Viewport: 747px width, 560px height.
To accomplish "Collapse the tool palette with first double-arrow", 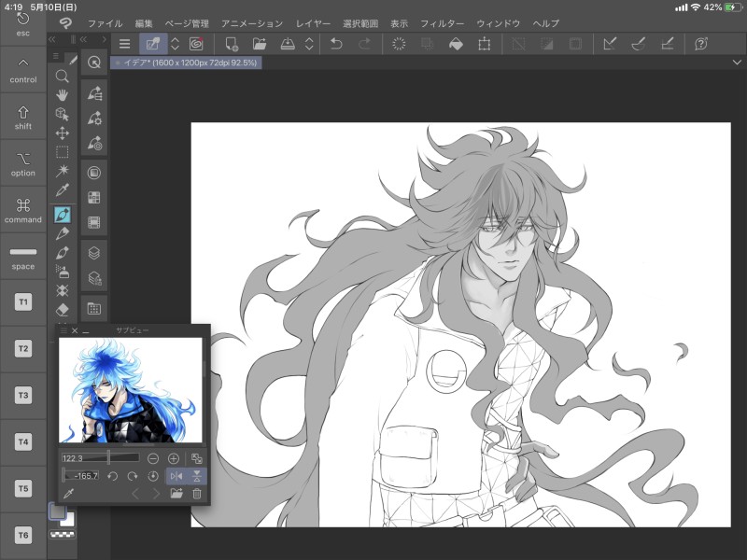I will tap(52, 39).
